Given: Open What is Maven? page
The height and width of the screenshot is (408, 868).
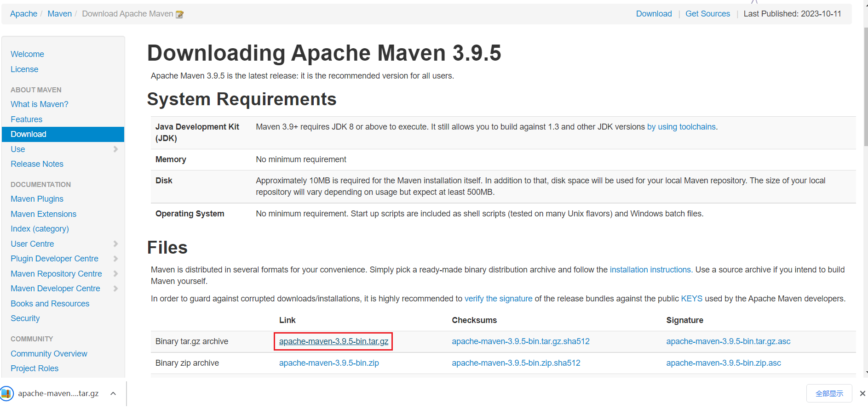Looking at the screenshot, I should [40, 104].
